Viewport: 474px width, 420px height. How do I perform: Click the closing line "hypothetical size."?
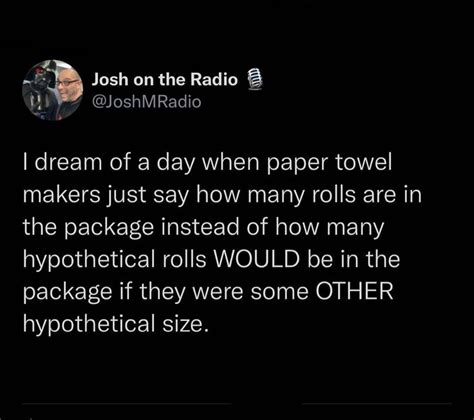coord(116,325)
